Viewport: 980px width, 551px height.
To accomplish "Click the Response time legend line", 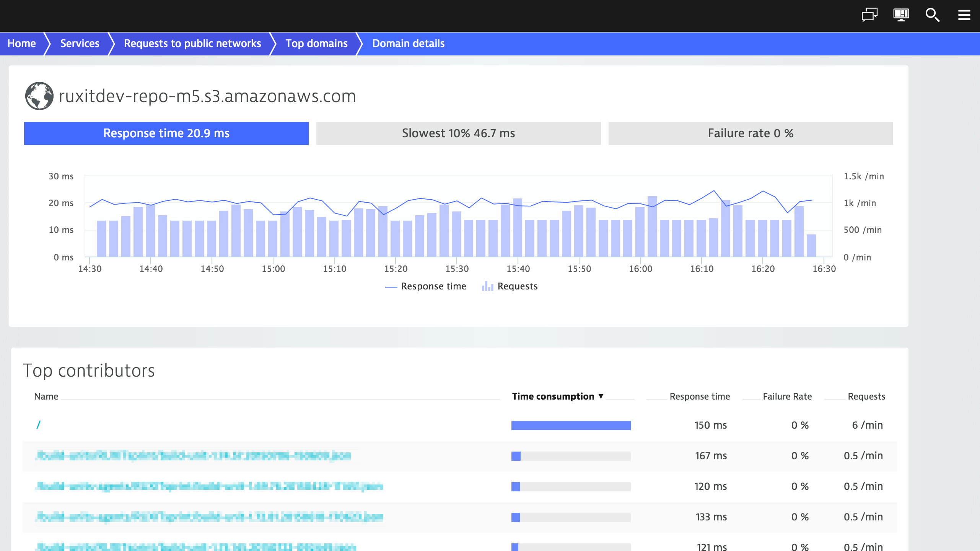I will click(391, 287).
